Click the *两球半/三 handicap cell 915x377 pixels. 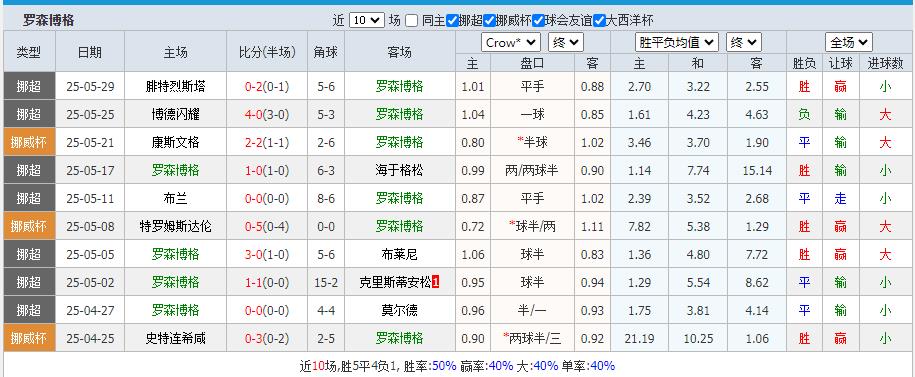pyautogui.click(x=532, y=338)
